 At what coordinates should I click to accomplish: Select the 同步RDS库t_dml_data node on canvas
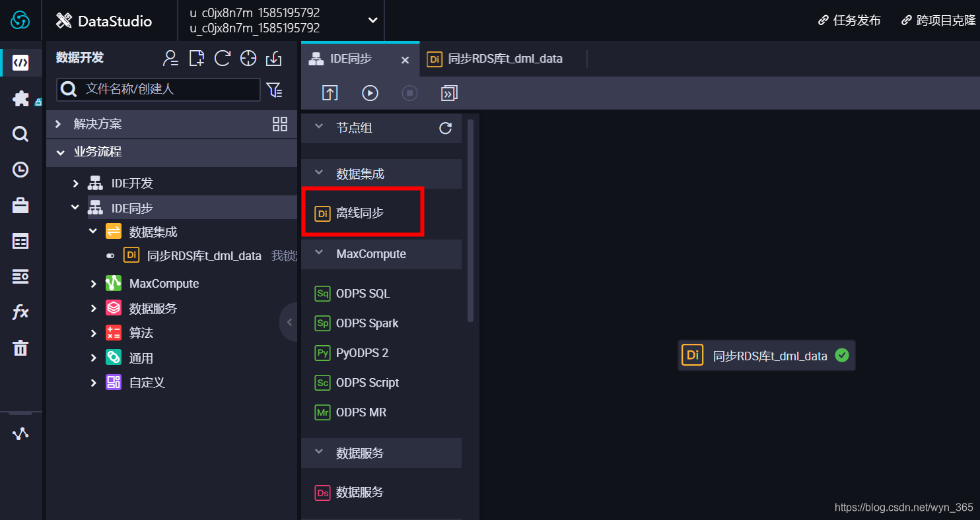click(x=766, y=356)
